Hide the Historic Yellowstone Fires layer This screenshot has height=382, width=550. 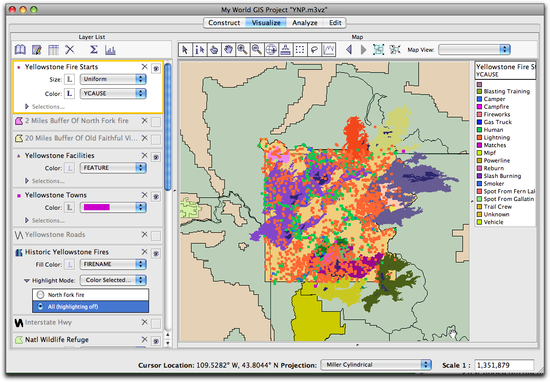coord(156,253)
